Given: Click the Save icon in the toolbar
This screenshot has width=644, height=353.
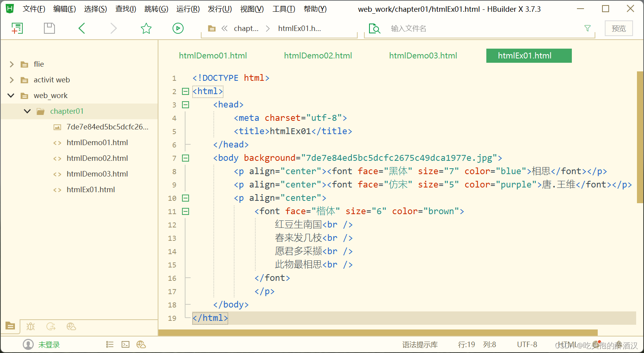Looking at the screenshot, I should [49, 28].
